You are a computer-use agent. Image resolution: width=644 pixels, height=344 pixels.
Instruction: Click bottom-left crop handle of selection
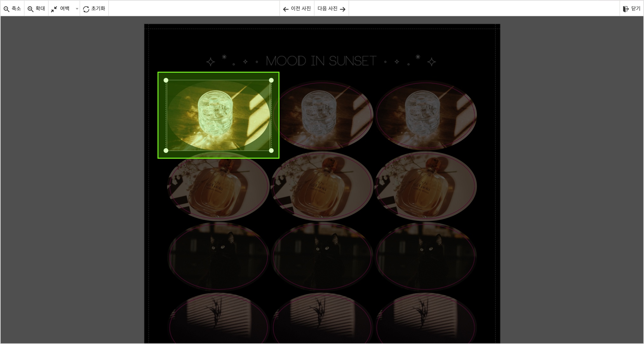click(x=166, y=150)
